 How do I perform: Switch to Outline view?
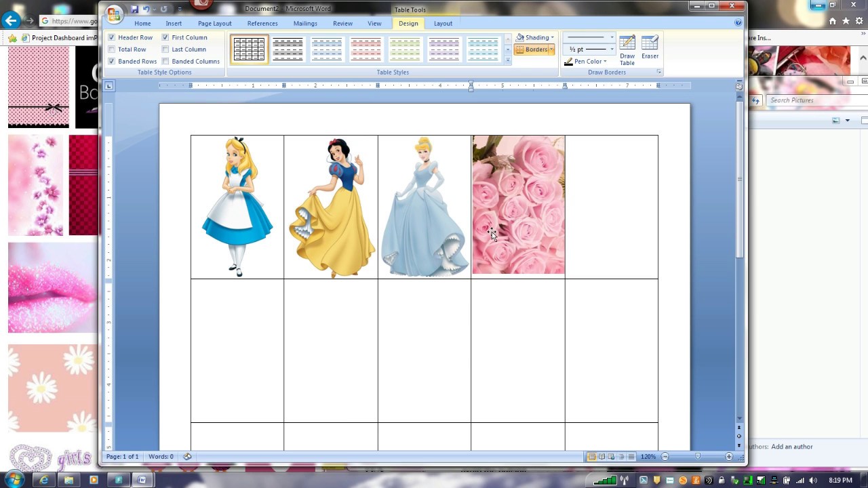621,457
